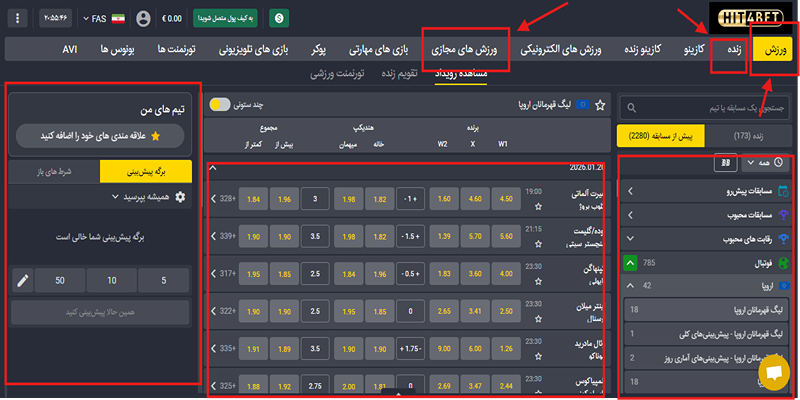Click the Iran flag icon

118,19
